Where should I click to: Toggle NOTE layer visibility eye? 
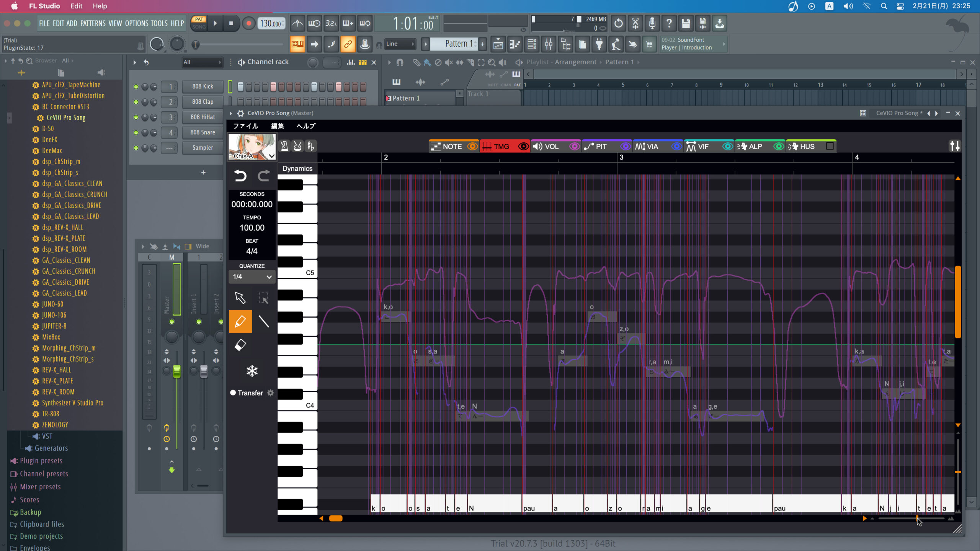point(473,147)
